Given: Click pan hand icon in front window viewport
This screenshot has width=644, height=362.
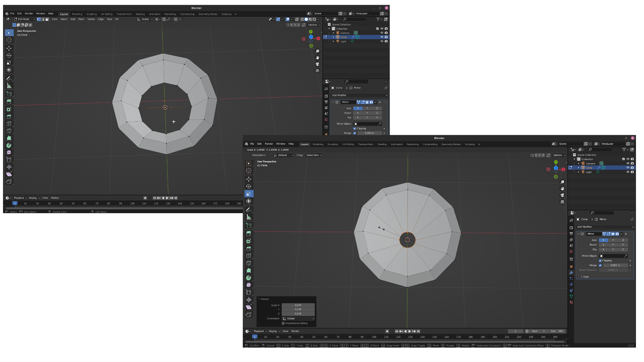Looking at the screenshot, I should click(x=562, y=188).
